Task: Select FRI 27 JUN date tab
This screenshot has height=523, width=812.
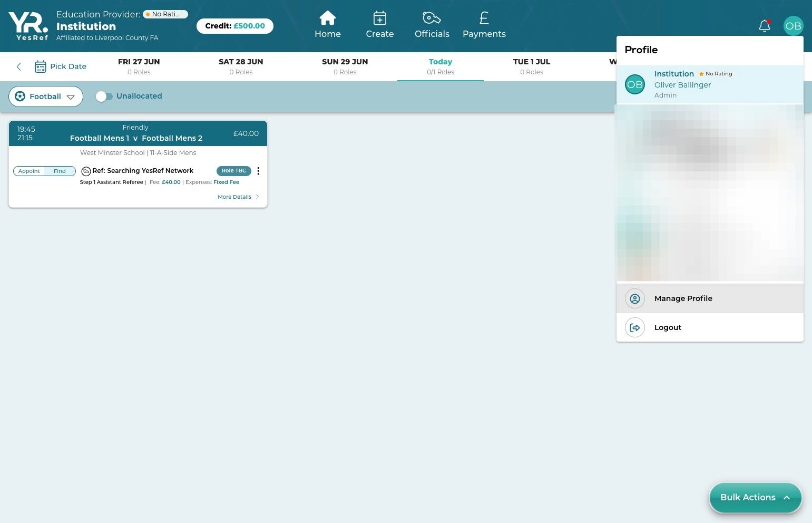Action: pyautogui.click(x=139, y=66)
